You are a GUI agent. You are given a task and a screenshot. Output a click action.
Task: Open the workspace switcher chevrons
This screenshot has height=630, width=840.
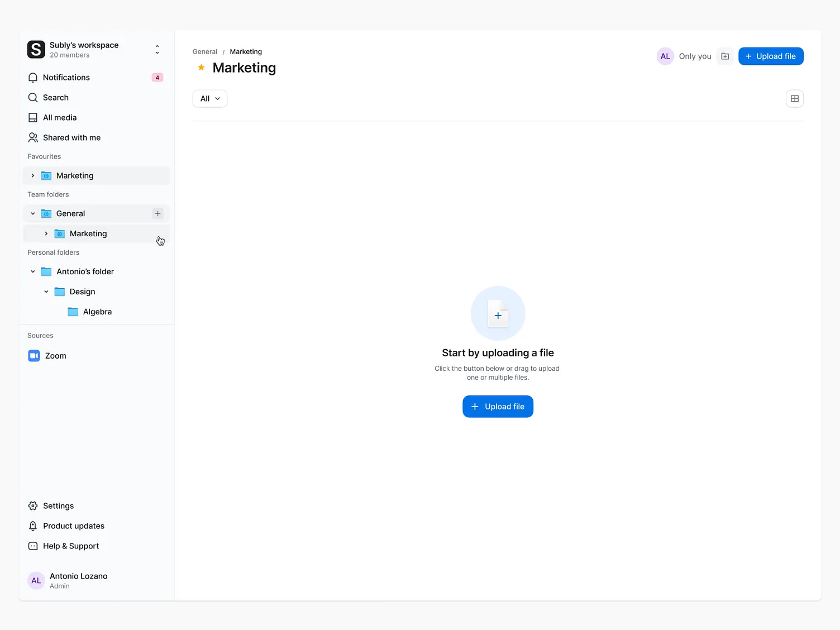[157, 50]
